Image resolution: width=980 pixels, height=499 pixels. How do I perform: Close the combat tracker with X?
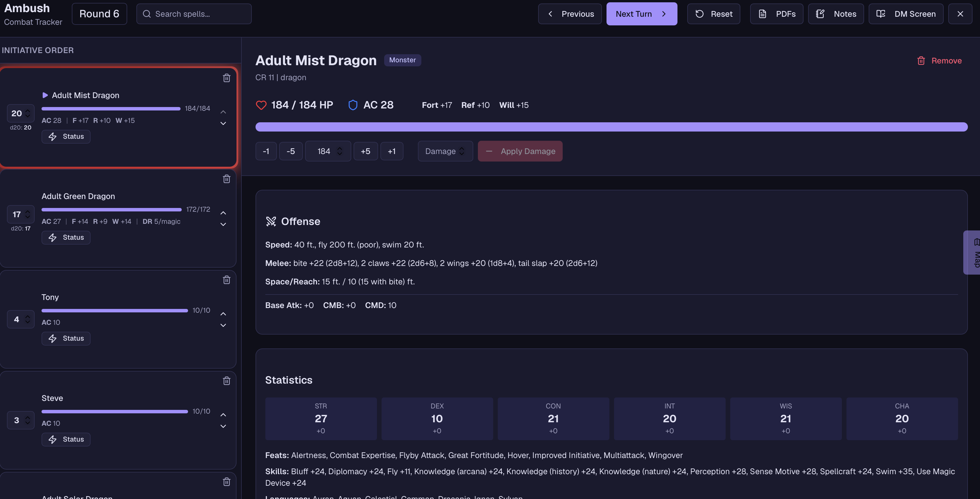(x=960, y=14)
